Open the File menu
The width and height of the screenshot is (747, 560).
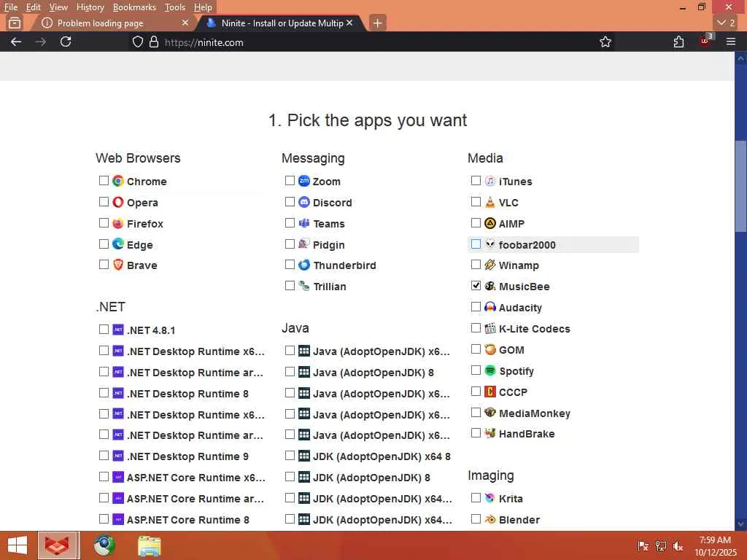coord(10,7)
